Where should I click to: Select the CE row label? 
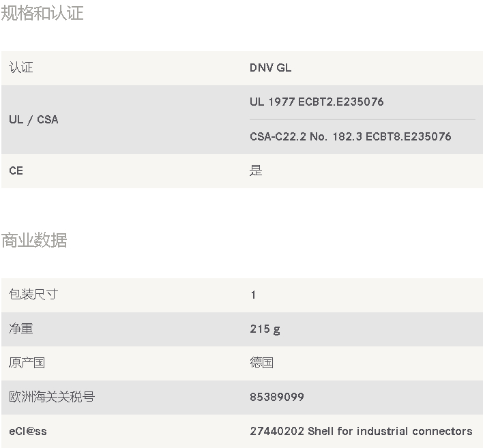click(x=16, y=170)
